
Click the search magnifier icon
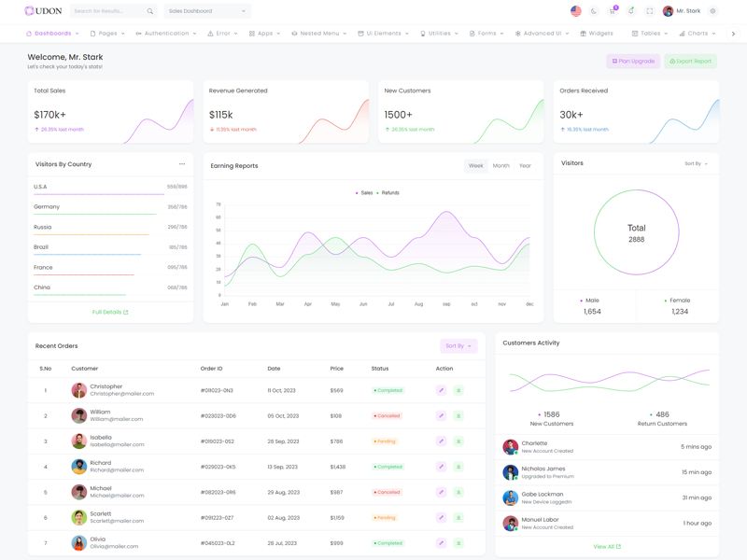pos(150,11)
